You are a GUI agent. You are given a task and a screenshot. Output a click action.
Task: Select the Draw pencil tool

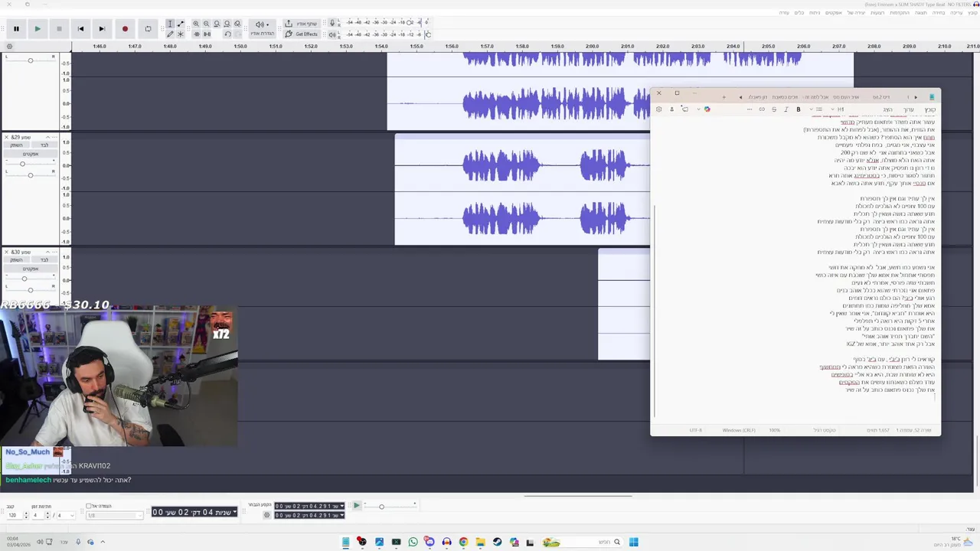tap(170, 34)
